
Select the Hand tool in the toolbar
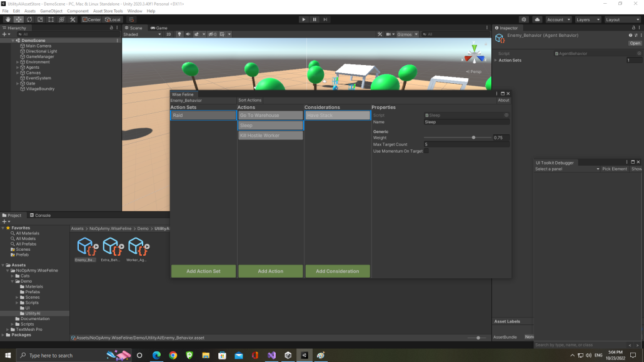tap(8, 19)
